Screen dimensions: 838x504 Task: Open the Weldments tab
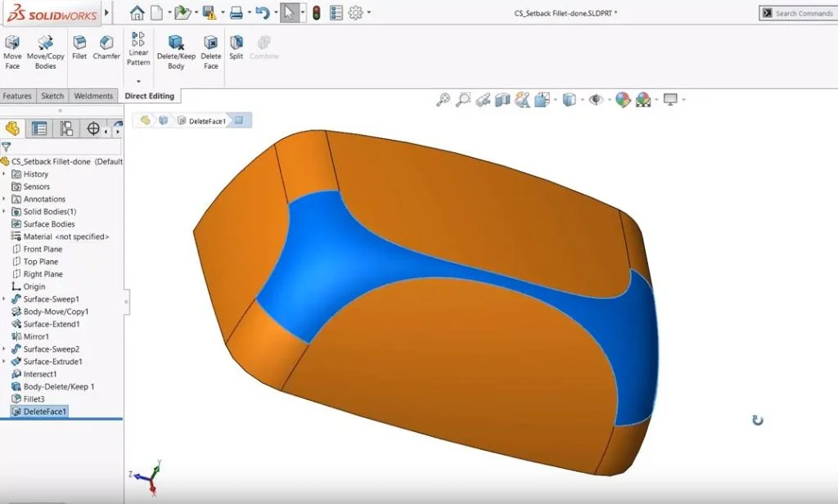[x=92, y=96]
